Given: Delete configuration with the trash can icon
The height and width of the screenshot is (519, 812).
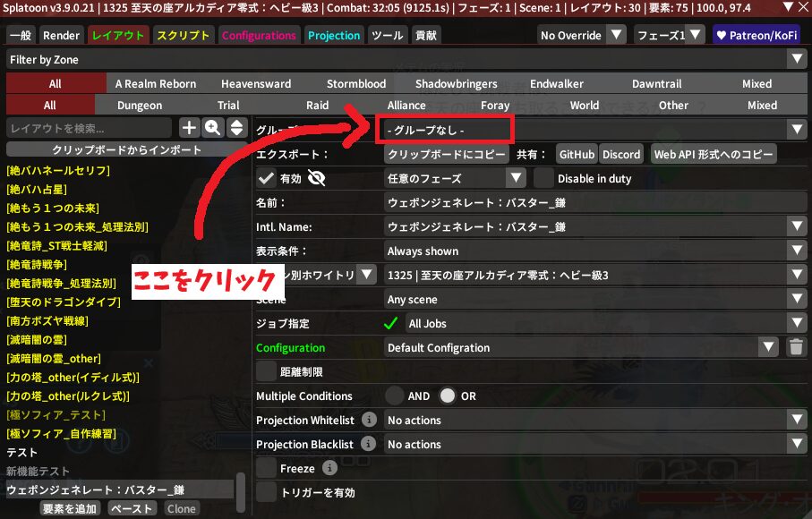Looking at the screenshot, I should pyautogui.click(x=796, y=347).
